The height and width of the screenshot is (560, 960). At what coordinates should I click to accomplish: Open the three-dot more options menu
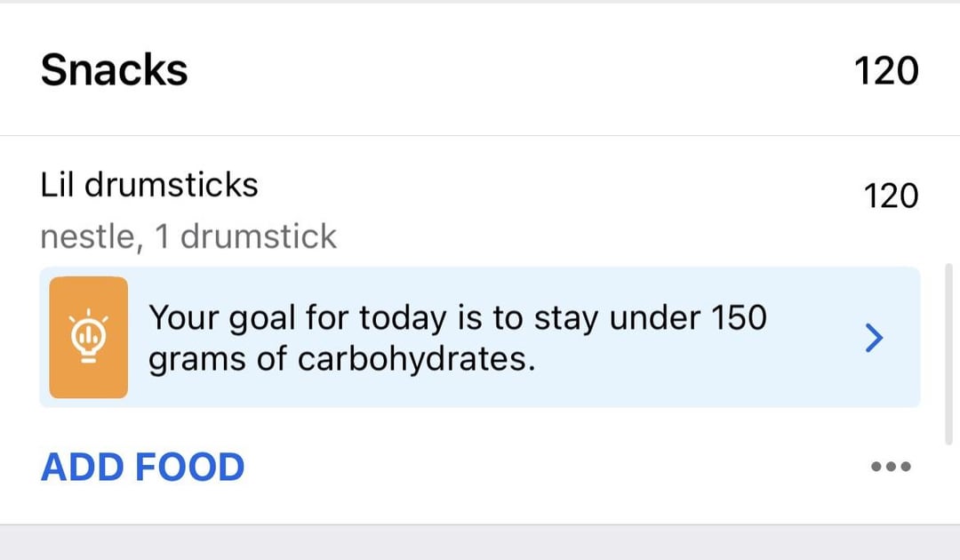coord(891,467)
